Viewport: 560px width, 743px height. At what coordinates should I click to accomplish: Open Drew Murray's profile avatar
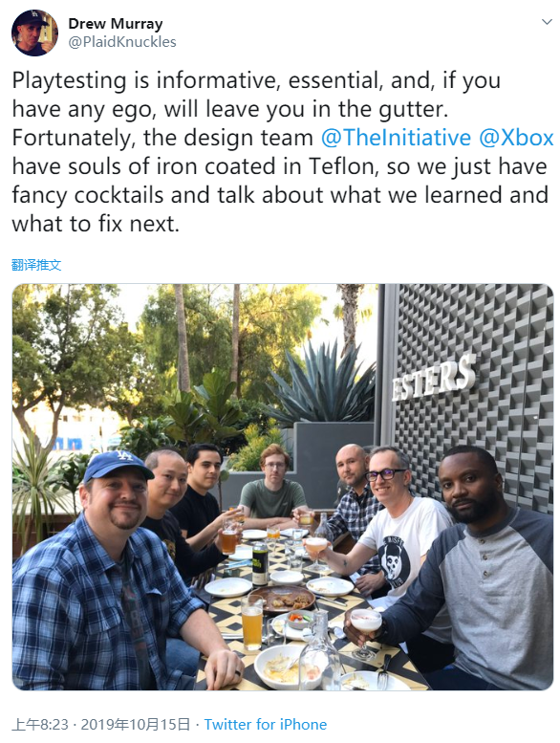pyautogui.click(x=34, y=33)
